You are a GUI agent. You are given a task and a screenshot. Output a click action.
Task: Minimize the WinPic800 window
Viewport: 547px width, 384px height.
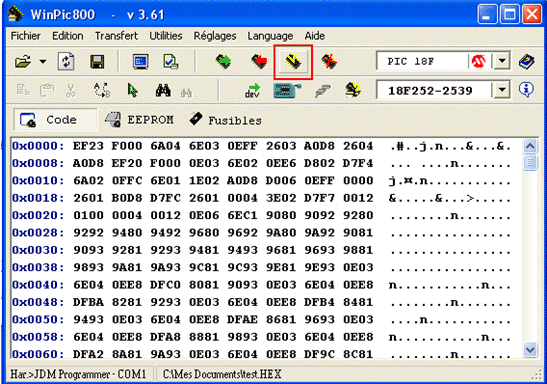click(487, 15)
